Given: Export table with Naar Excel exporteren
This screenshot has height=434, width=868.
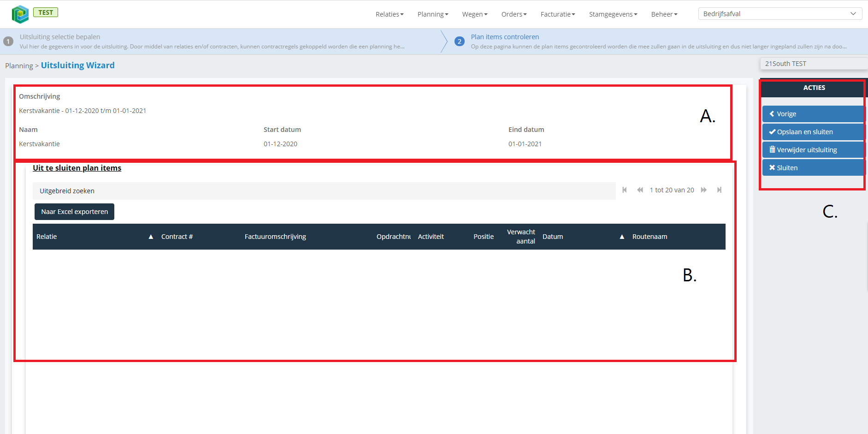Looking at the screenshot, I should 74,212.
